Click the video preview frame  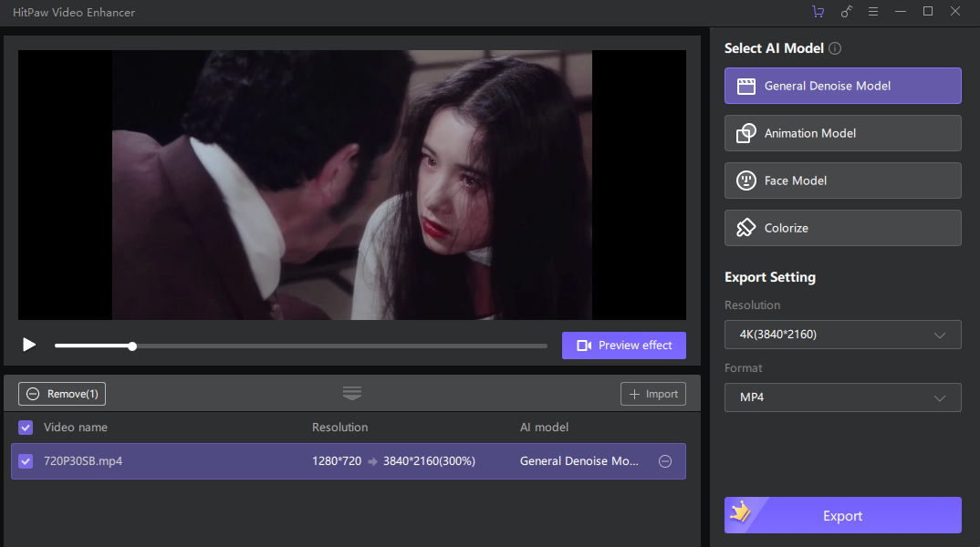pyautogui.click(x=352, y=185)
